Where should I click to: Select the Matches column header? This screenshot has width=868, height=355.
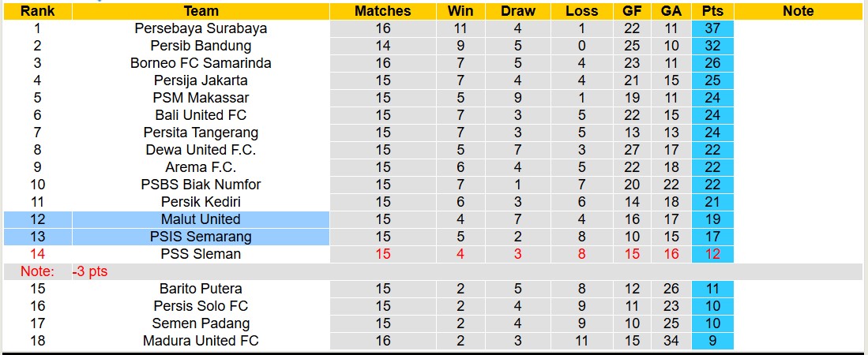click(x=382, y=11)
